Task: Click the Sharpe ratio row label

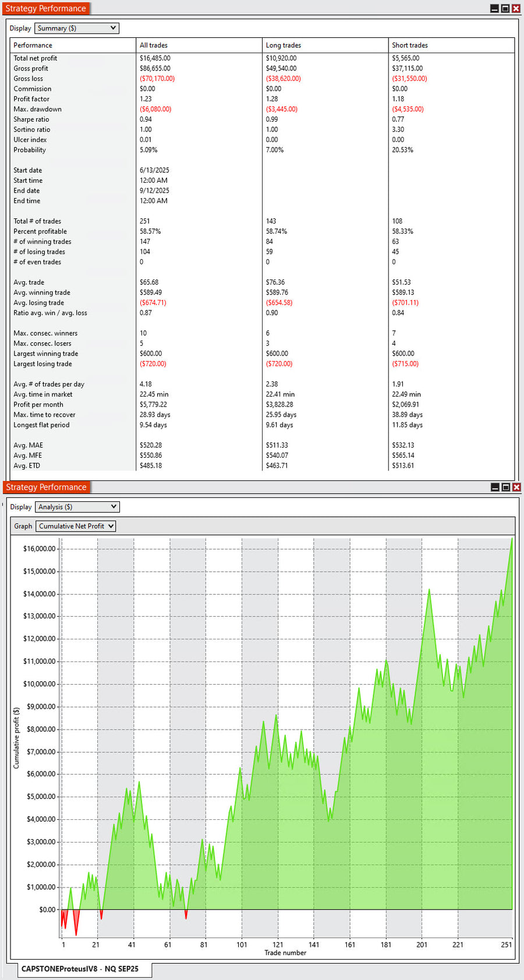Action: click(x=31, y=119)
